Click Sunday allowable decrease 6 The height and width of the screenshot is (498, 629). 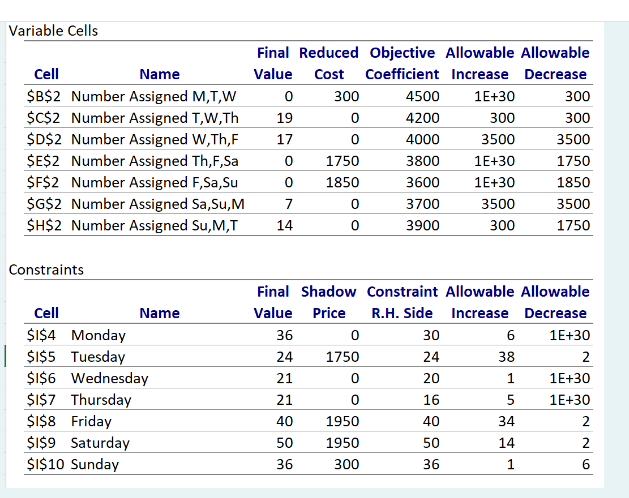[x=586, y=464]
